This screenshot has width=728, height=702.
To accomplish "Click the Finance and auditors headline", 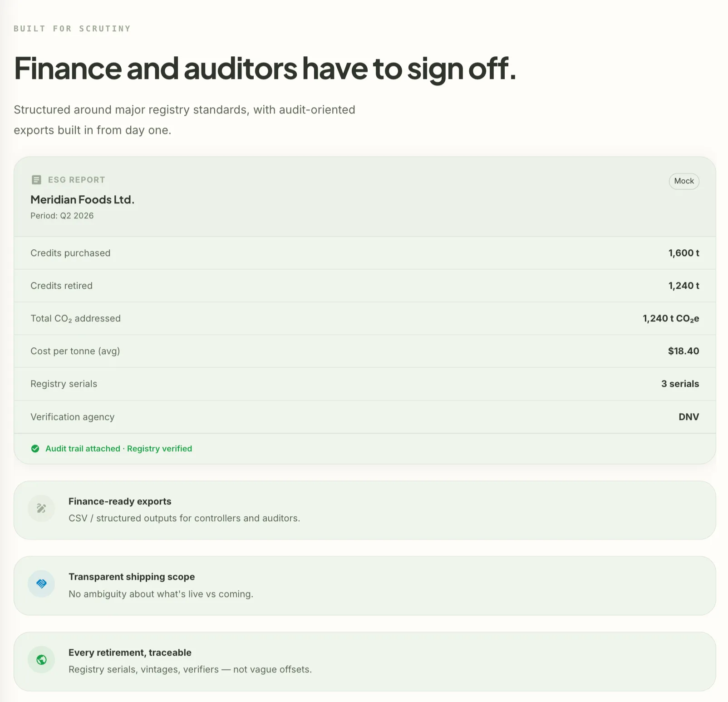I will (x=265, y=69).
